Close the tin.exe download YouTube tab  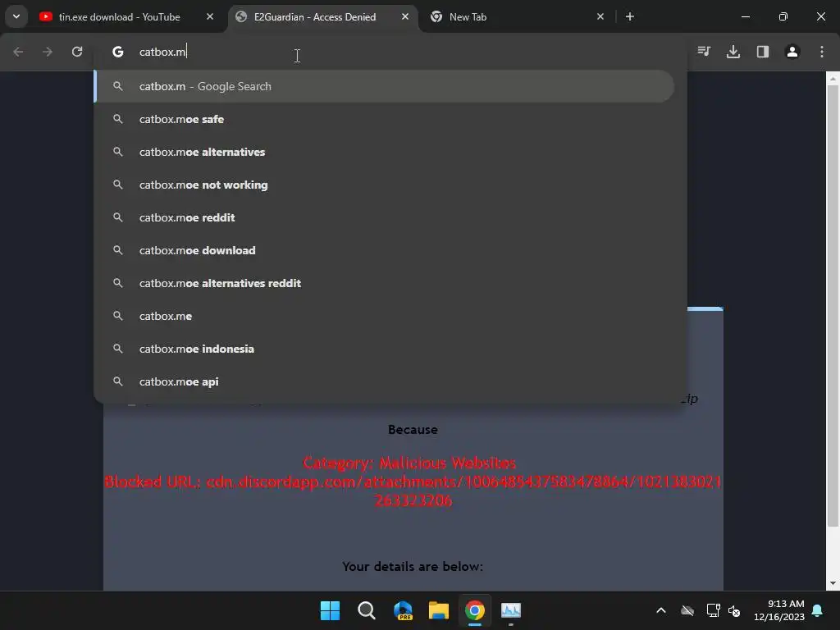click(x=210, y=16)
